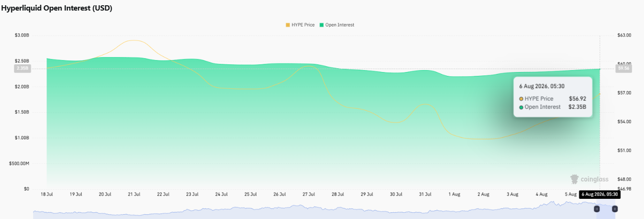Click the 27 Jul x-axis label

coord(309,195)
